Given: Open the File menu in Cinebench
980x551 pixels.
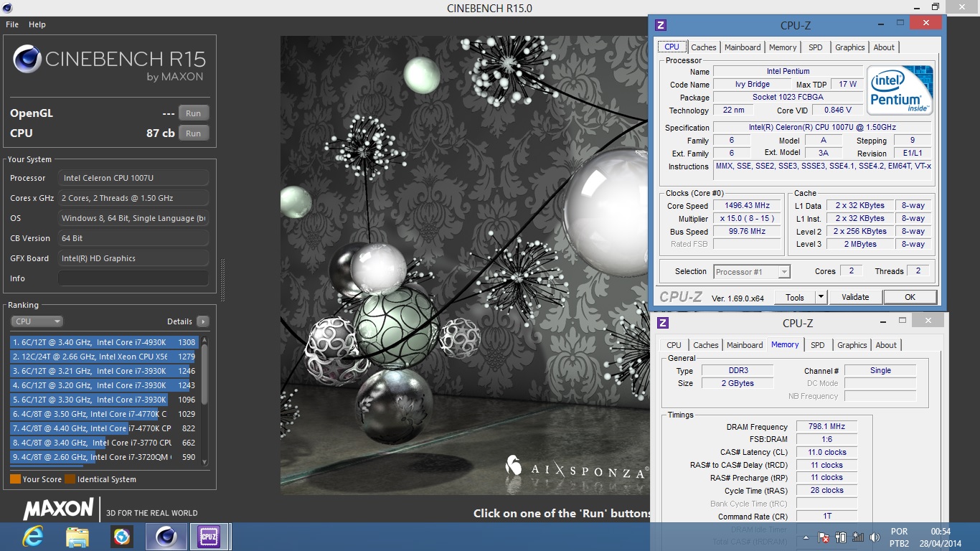Looking at the screenshot, I should 12,24.
